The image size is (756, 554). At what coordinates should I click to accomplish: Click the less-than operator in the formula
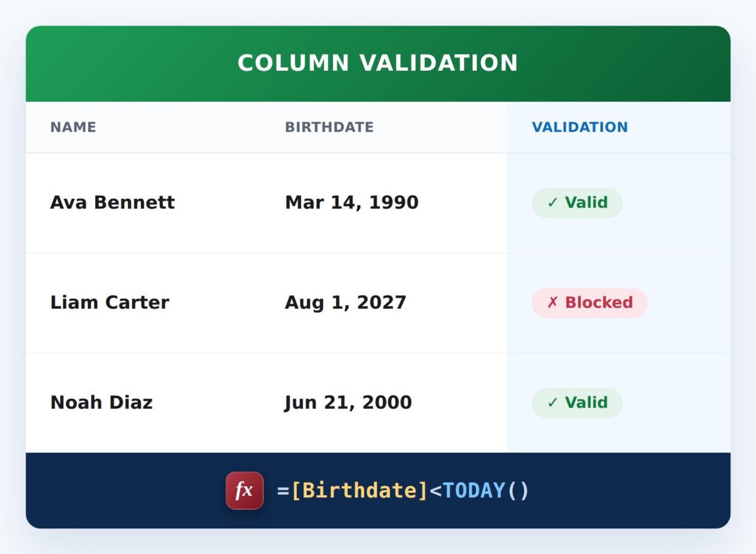(435, 491)
